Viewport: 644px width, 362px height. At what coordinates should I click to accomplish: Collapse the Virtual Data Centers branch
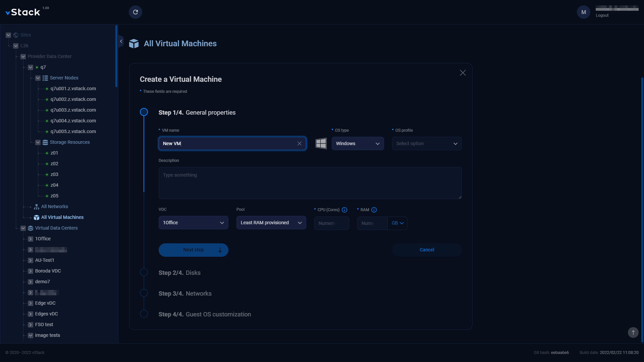click(23, 228)
